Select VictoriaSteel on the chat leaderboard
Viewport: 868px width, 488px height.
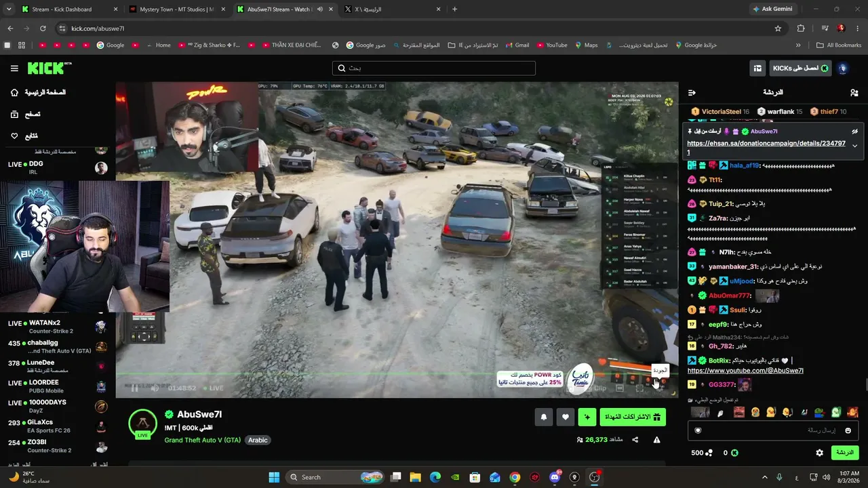point(720,112)
